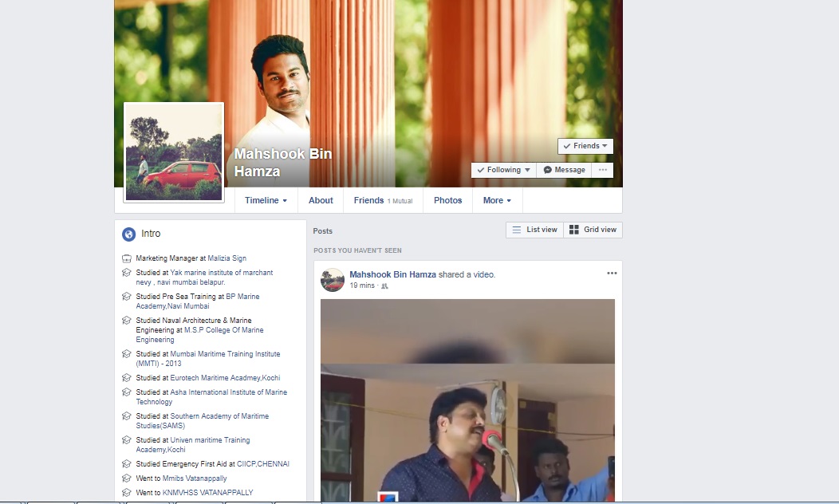The image size is (839, 504).
Task: Click graduation cap icon beside Mumbai Maritime
Action: coord(127,353)
